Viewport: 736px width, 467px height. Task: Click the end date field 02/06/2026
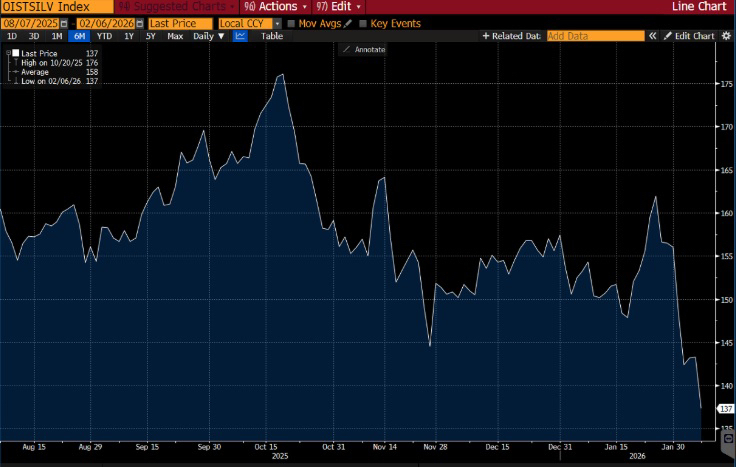[106, 23]
